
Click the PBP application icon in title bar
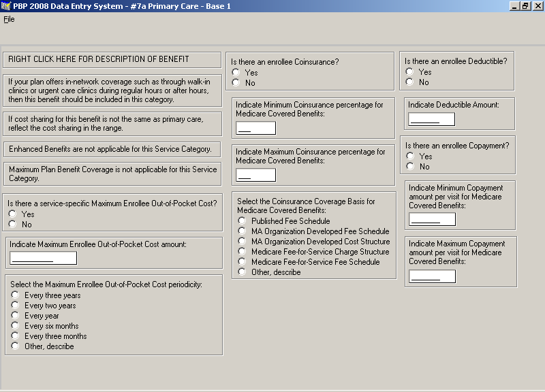pos(6,6)
